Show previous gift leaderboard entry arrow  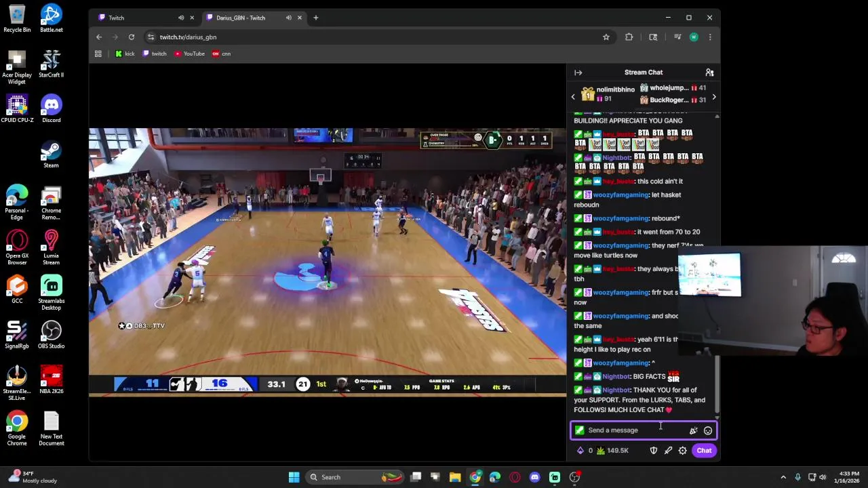pyautogui.click(x=573, y=97)
